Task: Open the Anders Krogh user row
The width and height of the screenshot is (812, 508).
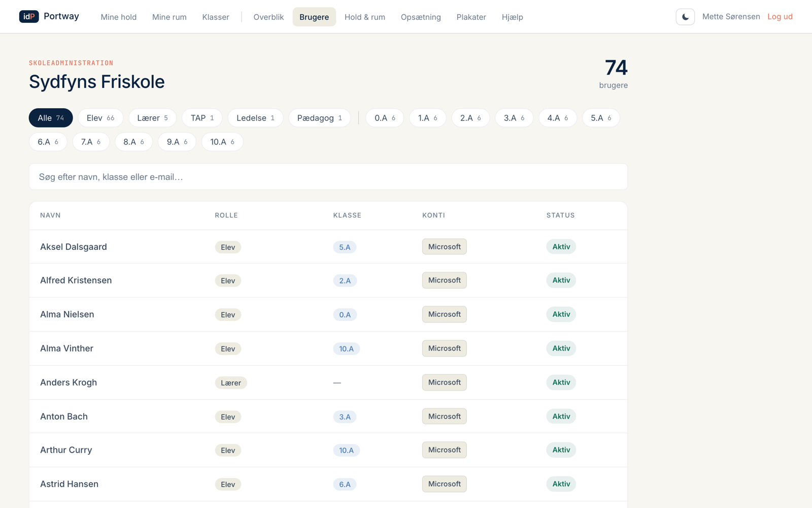Action: [328, 383]
